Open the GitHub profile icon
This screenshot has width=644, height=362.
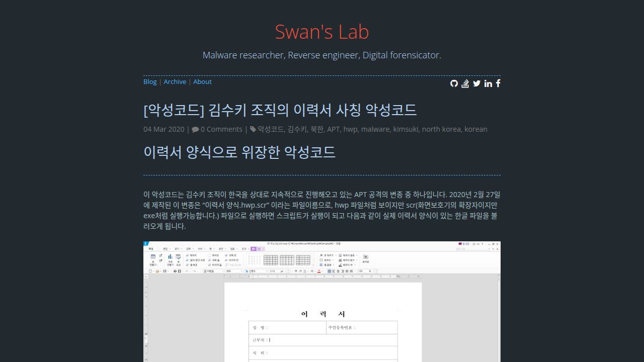(x=454, y=83)
